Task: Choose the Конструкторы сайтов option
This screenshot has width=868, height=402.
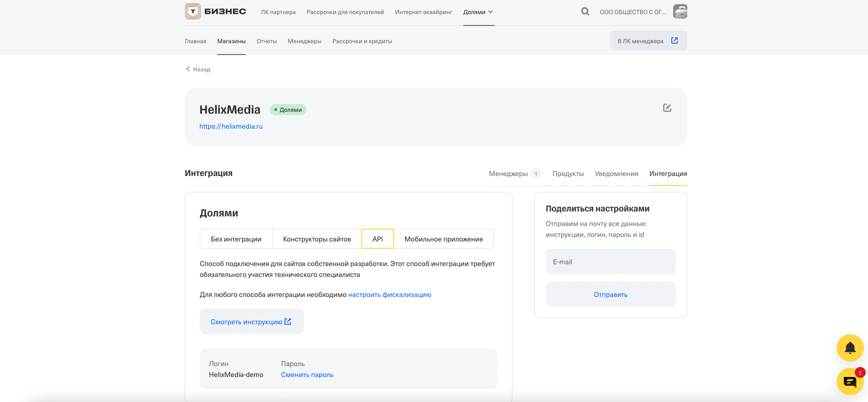Action: (x=317, y=239)
